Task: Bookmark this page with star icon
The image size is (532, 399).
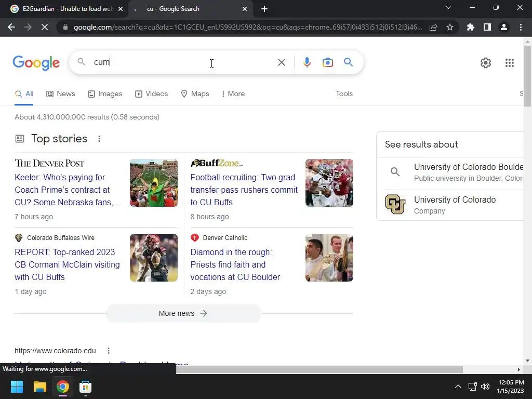Action: pyautogui.click(x=450, y=27)
